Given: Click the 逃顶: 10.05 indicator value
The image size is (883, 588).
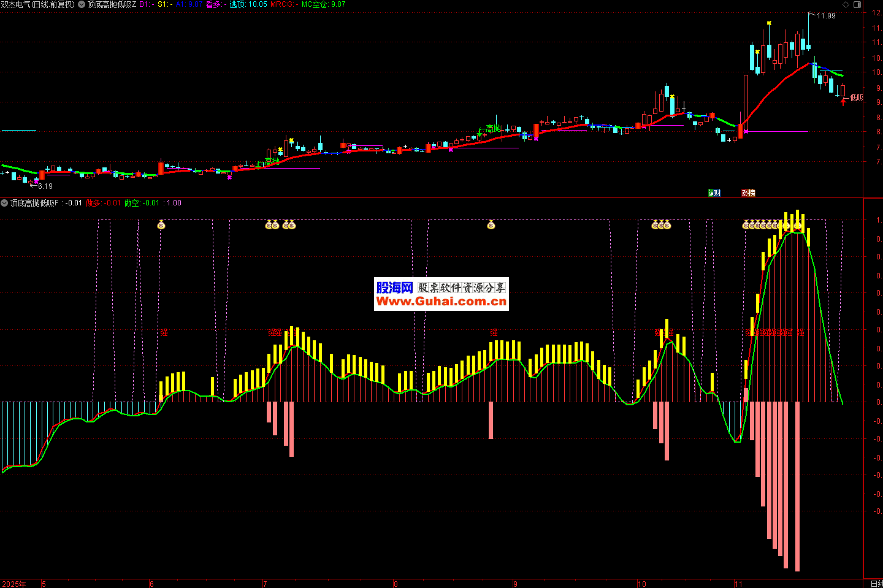Looking at the screenshot, I should pyautogui.click(x=248, y=4).
